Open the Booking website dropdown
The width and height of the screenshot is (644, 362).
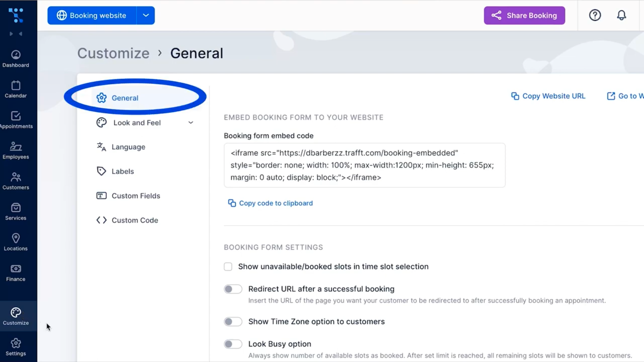[146, 15]
